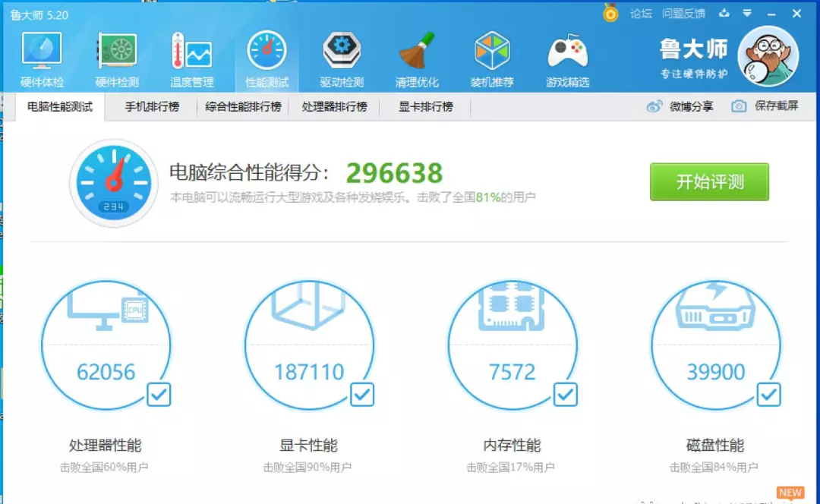Switch to 处理器排行榜 tab
Viewport: 820px width, 504px height.
pyautogui.click(x=334, y=107)
